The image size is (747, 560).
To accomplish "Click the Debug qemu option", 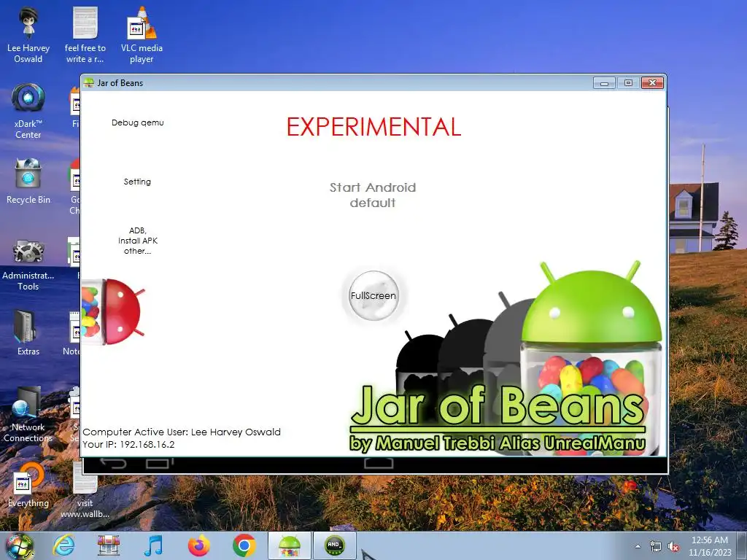I will (138, 122).
